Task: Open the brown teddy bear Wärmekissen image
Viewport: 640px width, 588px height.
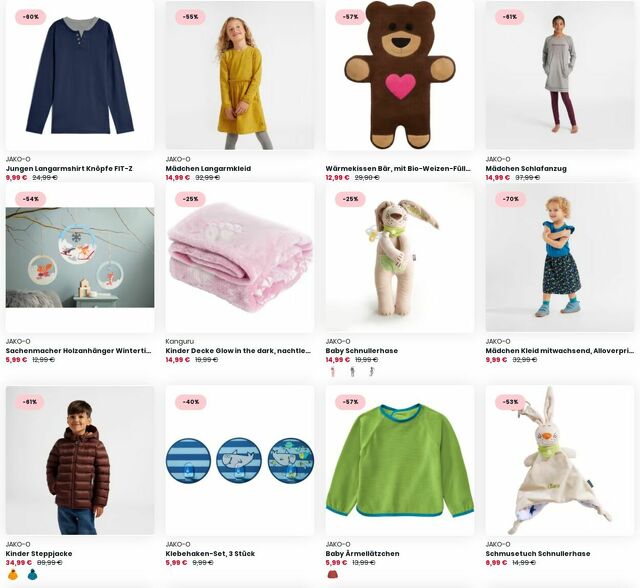Action: point(400,75)
